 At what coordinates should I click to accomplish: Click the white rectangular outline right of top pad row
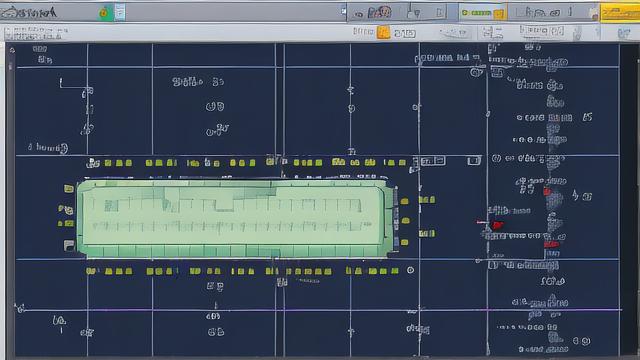(473, 161)
